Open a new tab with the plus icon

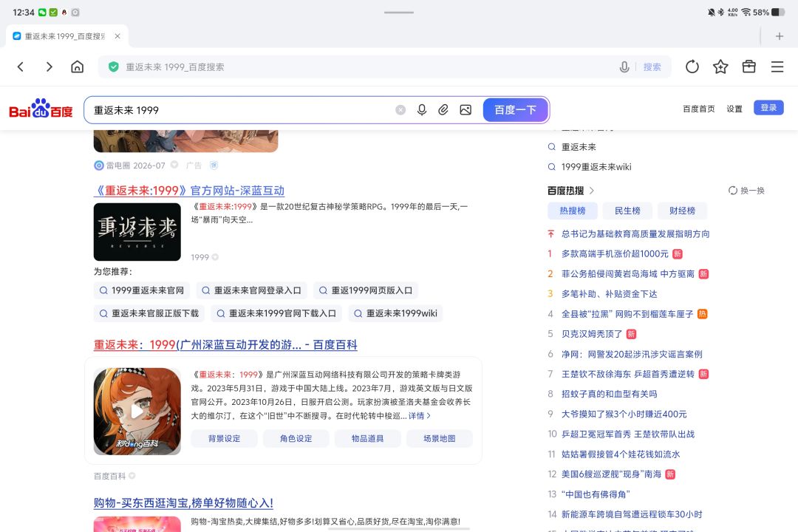(780, 36)
